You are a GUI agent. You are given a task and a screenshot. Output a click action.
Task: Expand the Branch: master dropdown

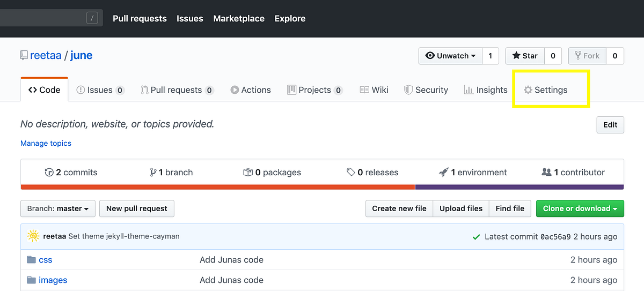pyautogui.click(x=58, y=208)
